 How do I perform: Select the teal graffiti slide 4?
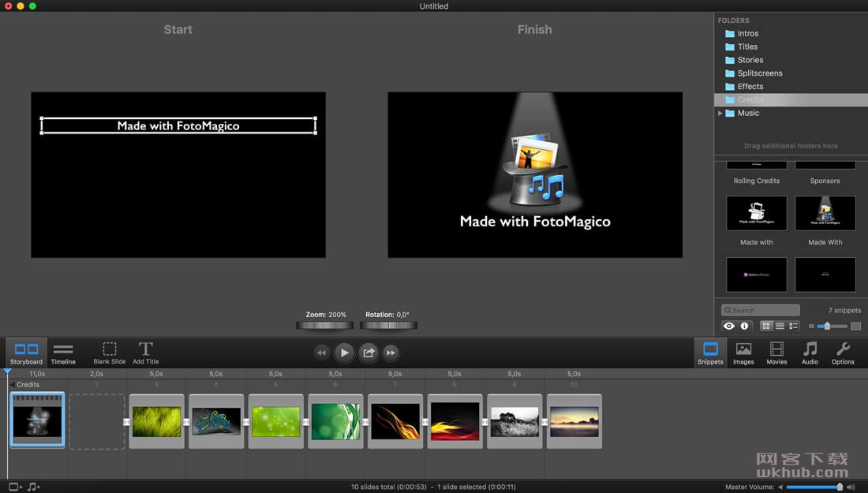216,422
